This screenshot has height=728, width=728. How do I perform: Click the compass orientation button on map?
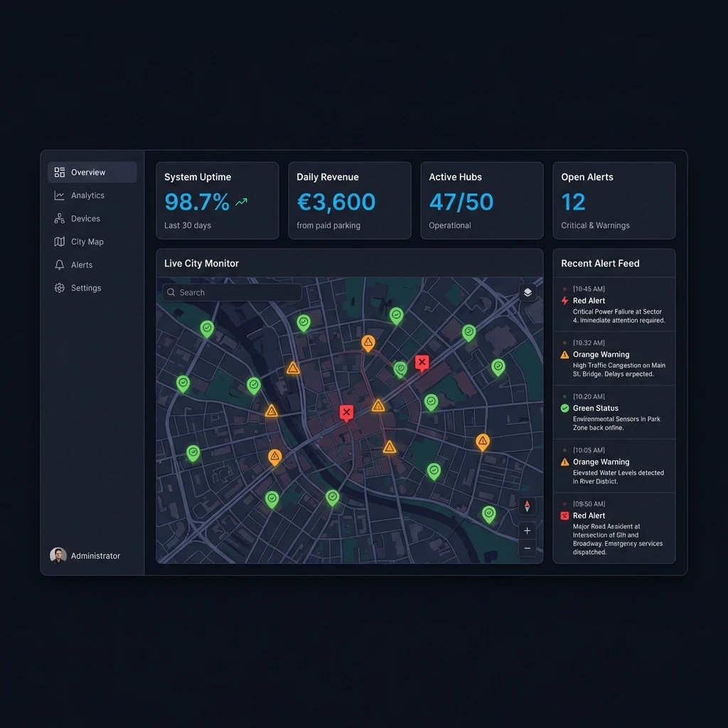tap(527, 506)
